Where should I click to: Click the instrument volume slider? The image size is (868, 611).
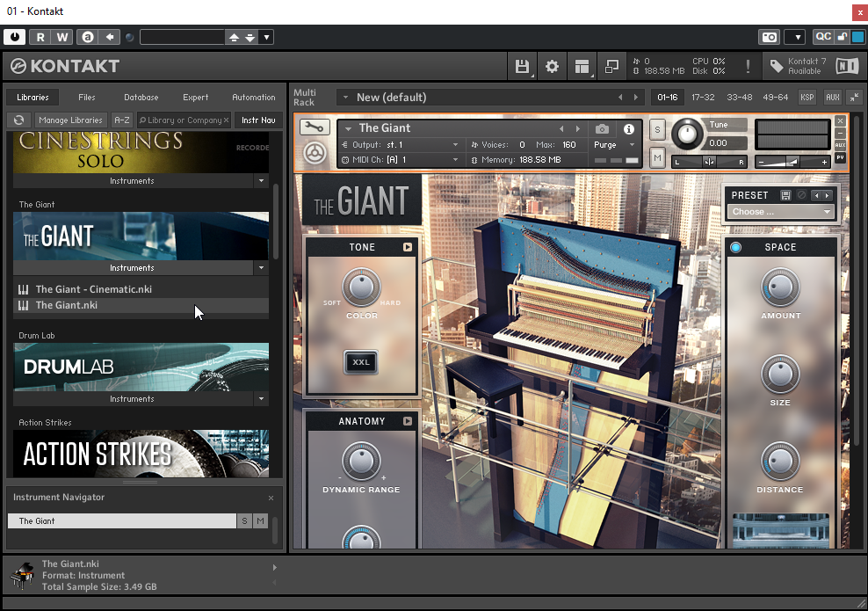coord(792,163)
